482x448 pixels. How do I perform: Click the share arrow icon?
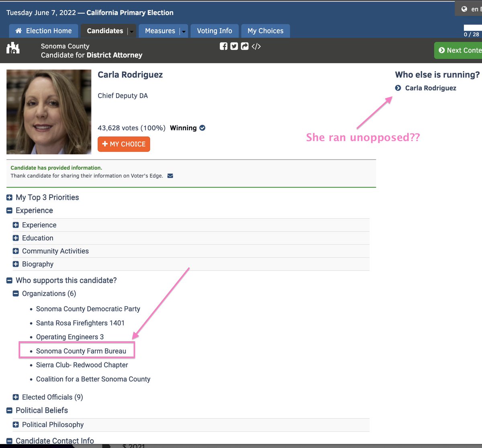[245, 46]
